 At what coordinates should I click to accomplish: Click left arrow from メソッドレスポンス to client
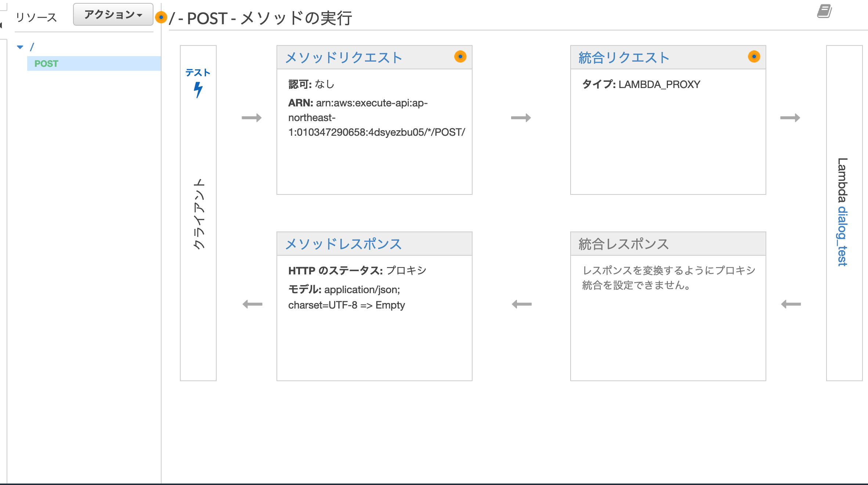253,304
